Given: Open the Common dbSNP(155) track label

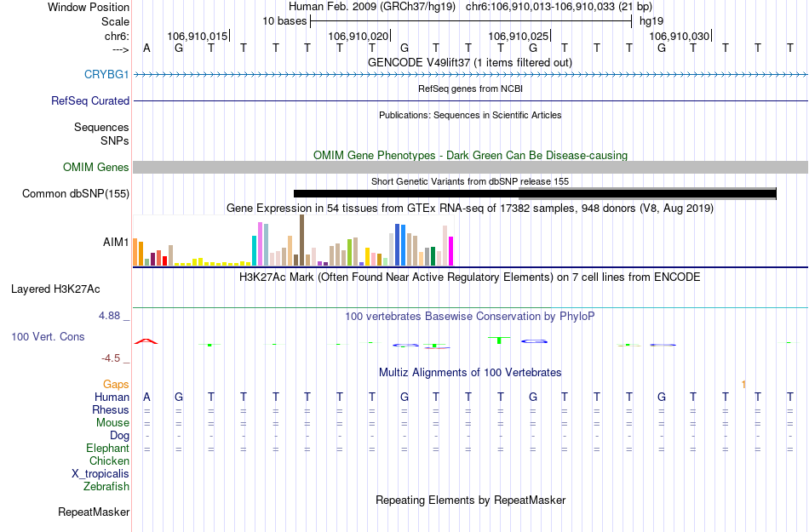Looking at the screenshot, I should pyautogui.click(x=75, y=193).
